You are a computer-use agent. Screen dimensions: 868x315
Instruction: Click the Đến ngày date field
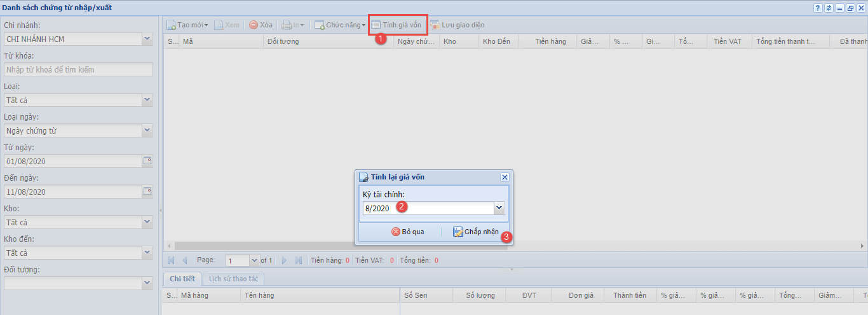tap(72, 192)
